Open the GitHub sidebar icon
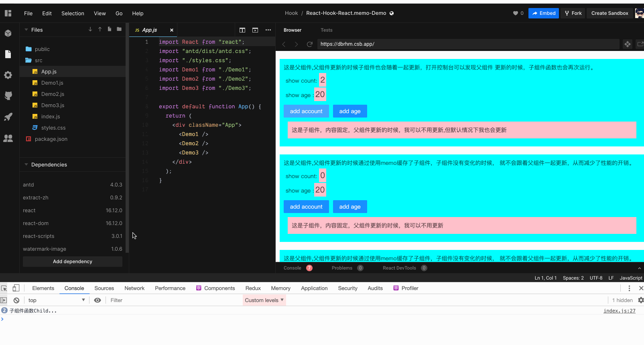The image size is (644, 345). point(8,96)
